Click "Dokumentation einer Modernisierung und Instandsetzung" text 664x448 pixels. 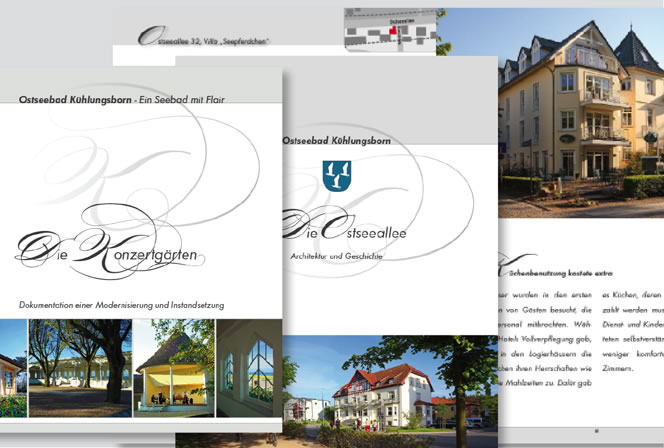(x=121, y=304)
